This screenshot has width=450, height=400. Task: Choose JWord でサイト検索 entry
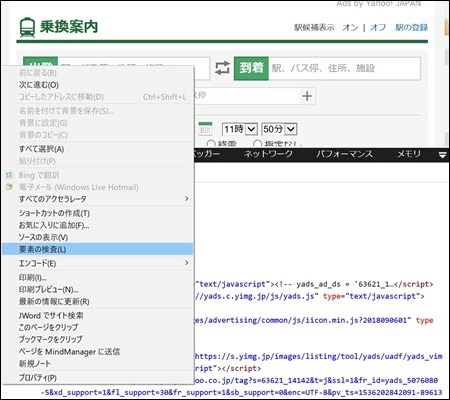pos(97,315)
